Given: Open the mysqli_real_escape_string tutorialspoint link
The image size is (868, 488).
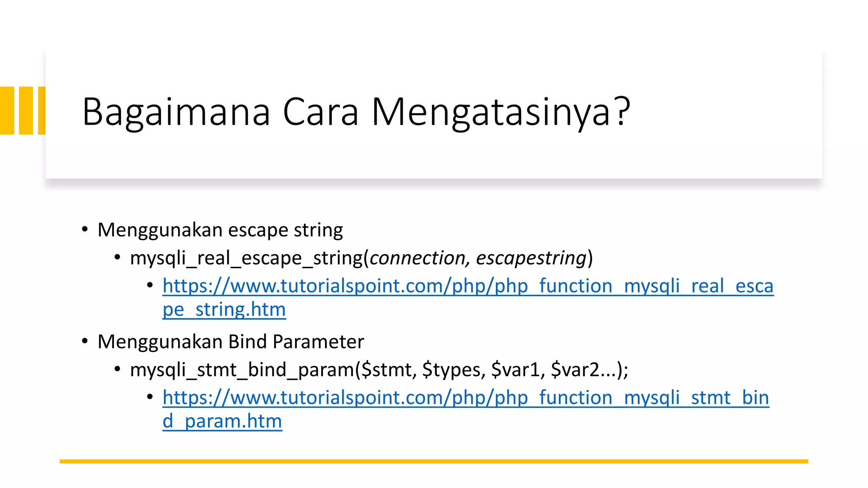Looking at the screenshot, I should coord(468,297).
